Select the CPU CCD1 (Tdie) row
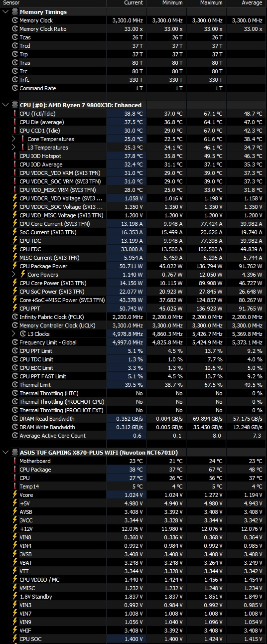 pos(133,131)
